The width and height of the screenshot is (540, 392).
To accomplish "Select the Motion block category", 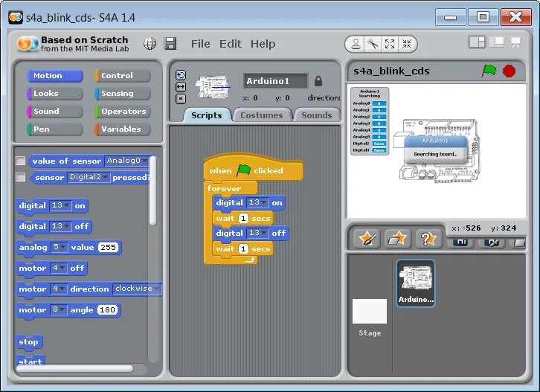I will click(55, 75).
